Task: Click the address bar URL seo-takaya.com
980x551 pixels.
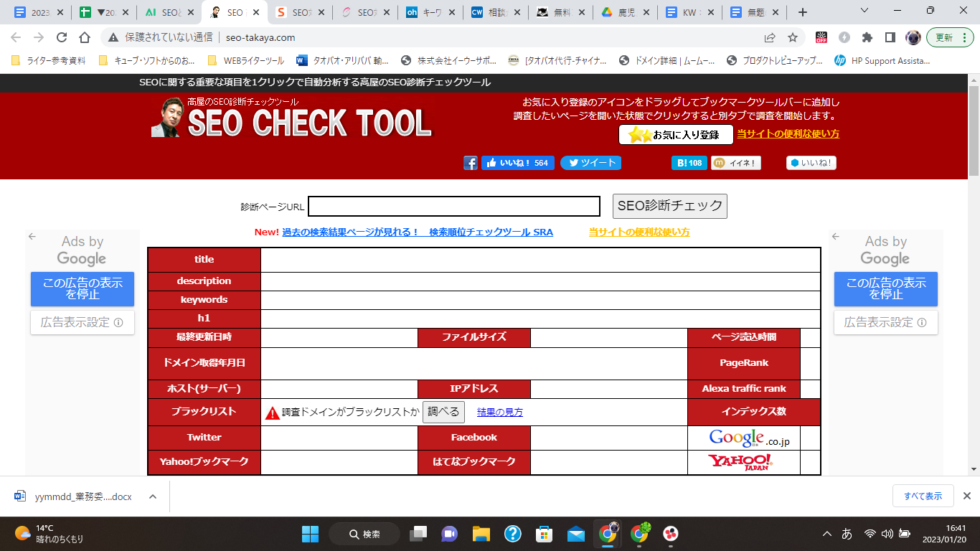Action: [x=260, y=37]
